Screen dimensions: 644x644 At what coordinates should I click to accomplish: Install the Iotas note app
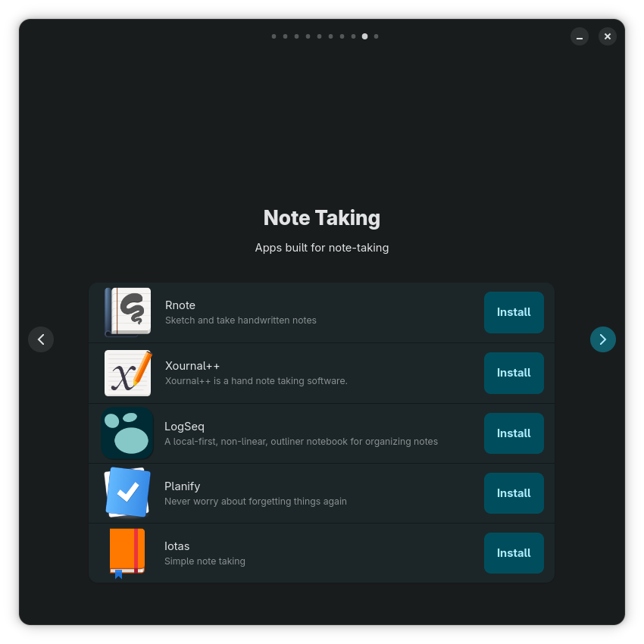click(514, 553)
